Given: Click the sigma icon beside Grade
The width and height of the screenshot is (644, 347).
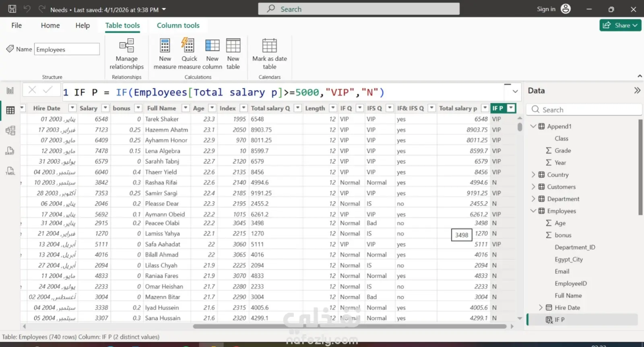Looking at the screenshot, I should (549, 150).
